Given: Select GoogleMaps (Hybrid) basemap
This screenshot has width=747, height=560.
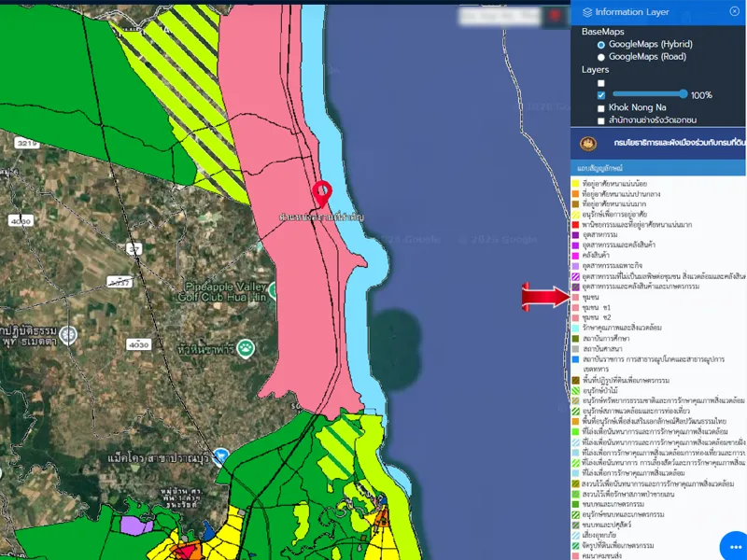Looking at the screenshot, I should 601,44.
